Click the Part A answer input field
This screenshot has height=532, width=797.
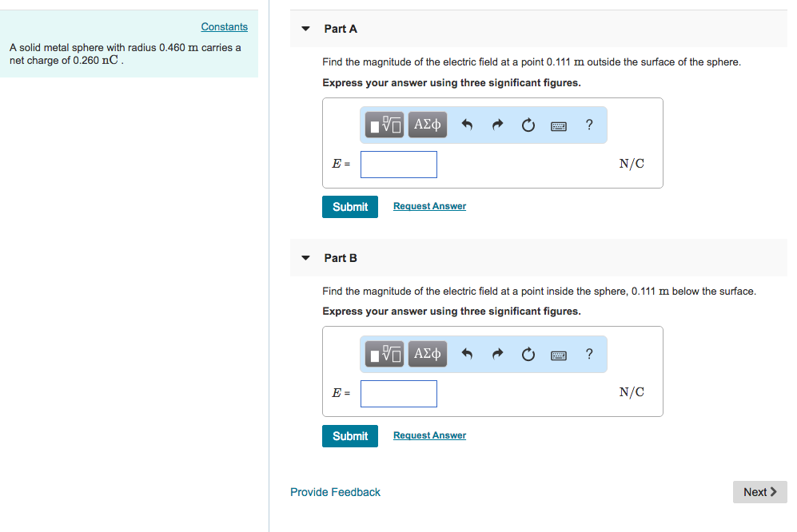click(x=399, y=165)
